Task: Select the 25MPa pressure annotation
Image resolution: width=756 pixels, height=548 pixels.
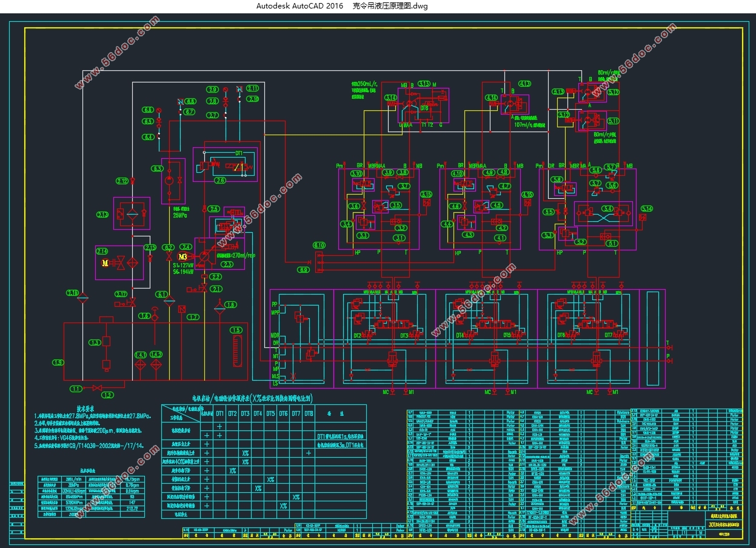Action: point(180,215)
